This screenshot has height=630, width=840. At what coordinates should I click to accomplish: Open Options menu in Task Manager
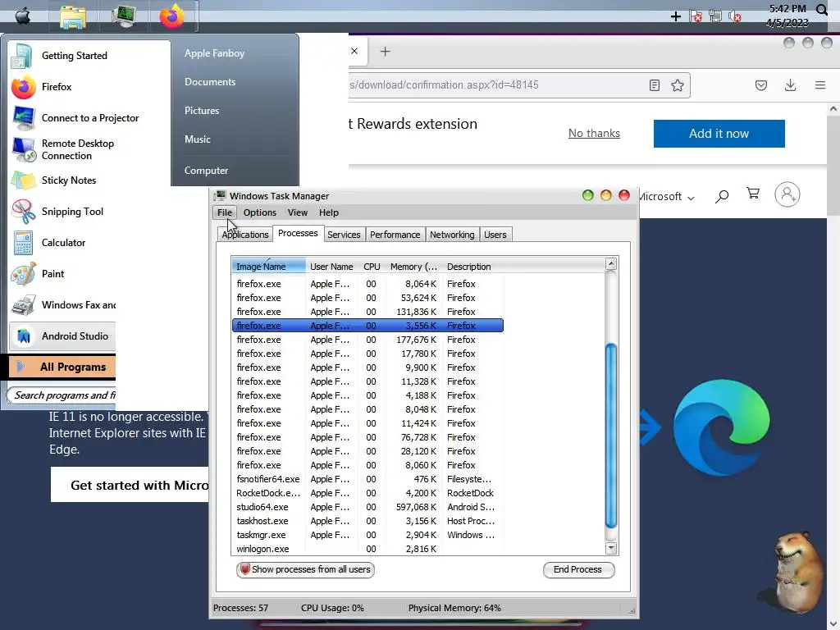[260, 212]
